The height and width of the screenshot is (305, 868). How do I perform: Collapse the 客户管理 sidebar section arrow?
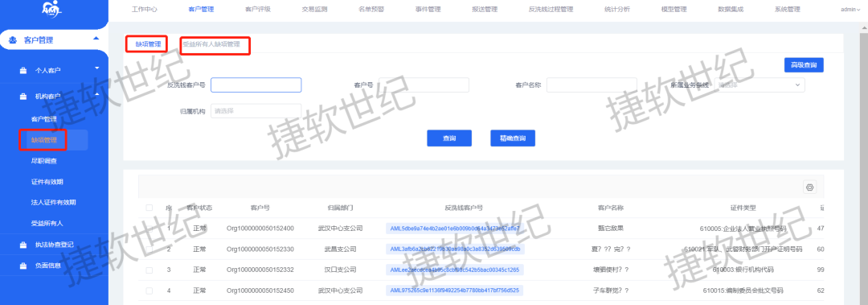click(96, 39)
